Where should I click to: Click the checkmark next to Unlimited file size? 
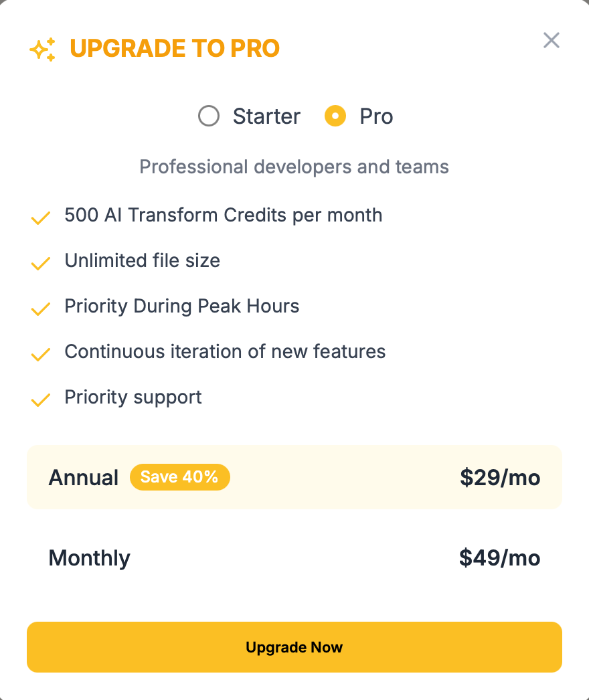tap(41, 263)
